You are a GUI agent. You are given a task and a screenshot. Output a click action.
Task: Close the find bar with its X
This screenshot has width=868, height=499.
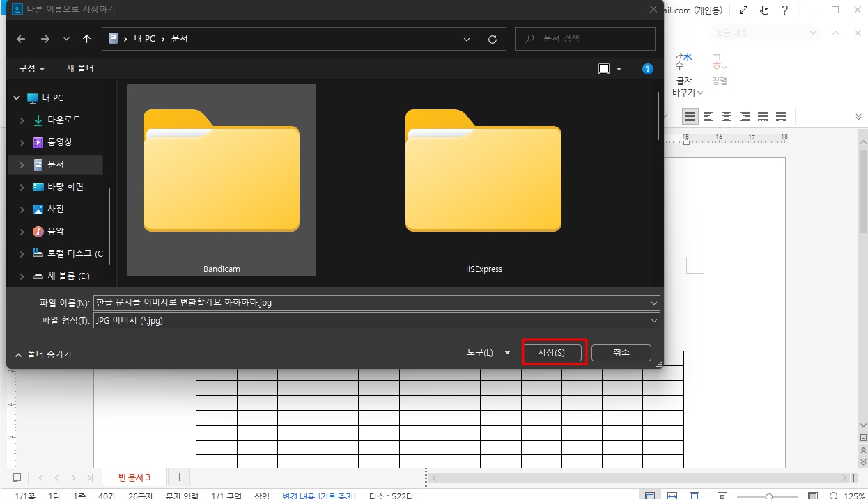click(857, 33)
